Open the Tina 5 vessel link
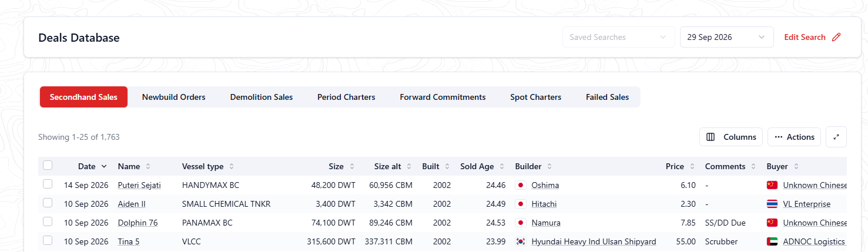This screenshot has height=252, width=868. [129, 241]
